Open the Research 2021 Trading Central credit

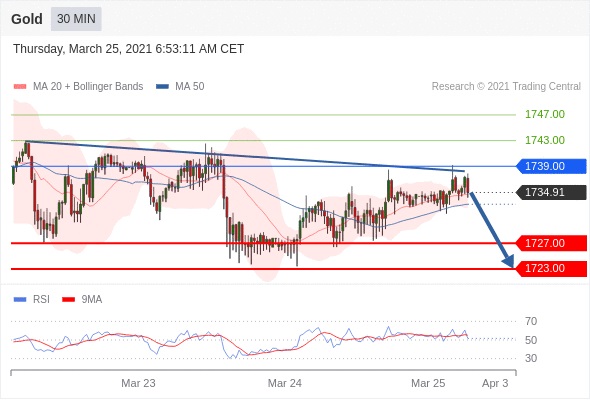pos(506,87)
